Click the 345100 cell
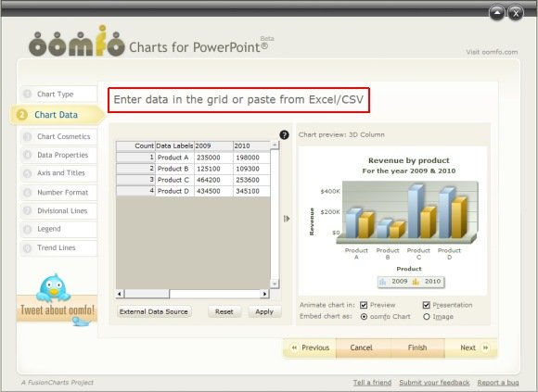The height and width of the screenshot is (392, 538). point(252,191)
